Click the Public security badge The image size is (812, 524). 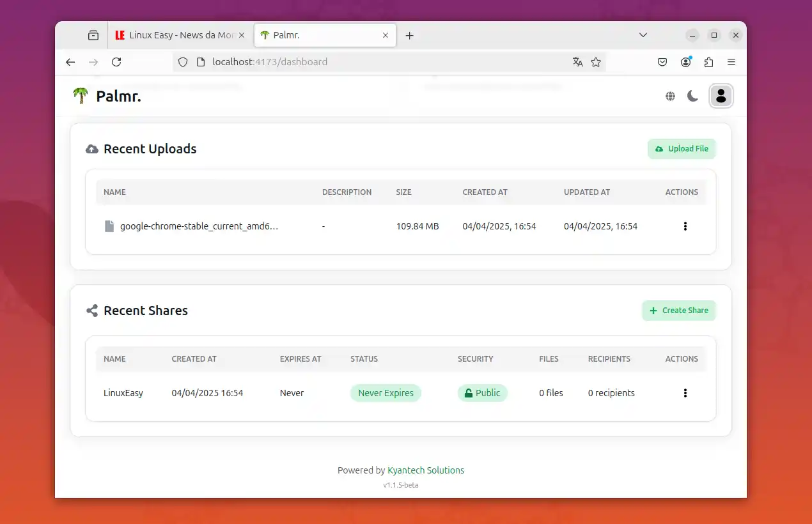point(483,393)
